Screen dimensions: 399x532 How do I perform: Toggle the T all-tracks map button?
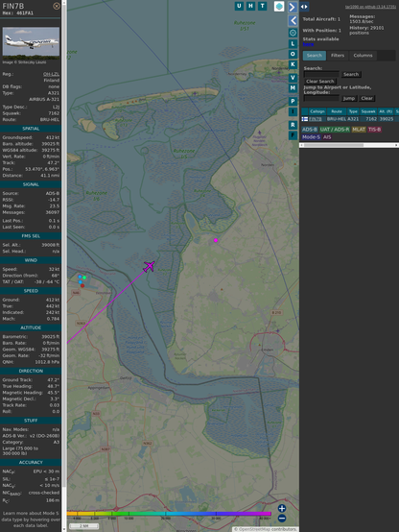(x=263, y=6)
